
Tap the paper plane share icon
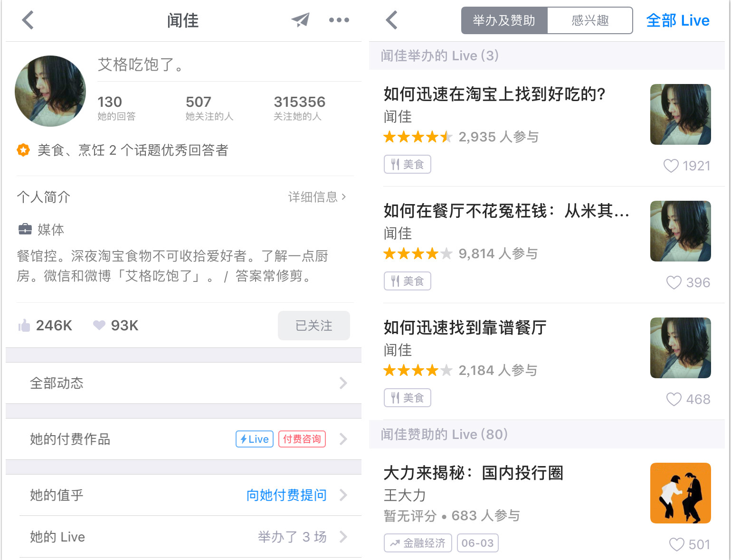(x=300, y=20)
